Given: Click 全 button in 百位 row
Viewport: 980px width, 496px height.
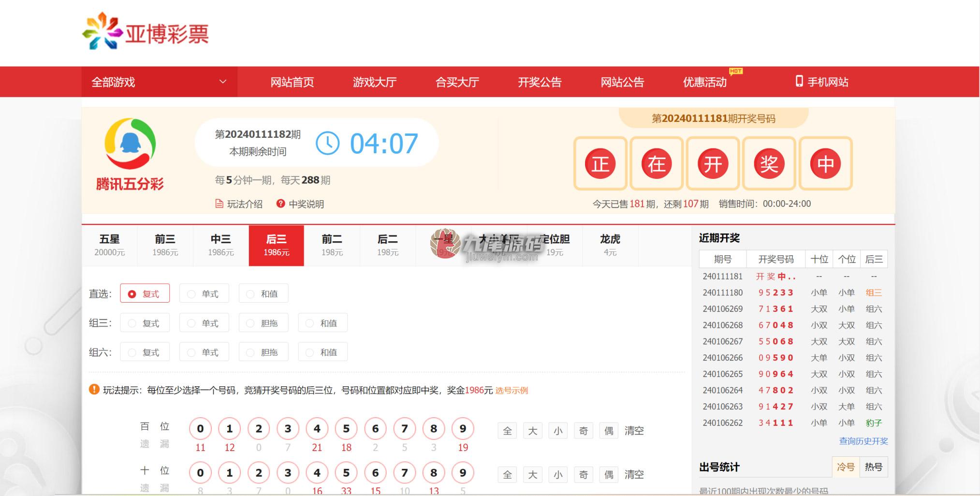Looking at the screenshot, I should tap(507, 430).
